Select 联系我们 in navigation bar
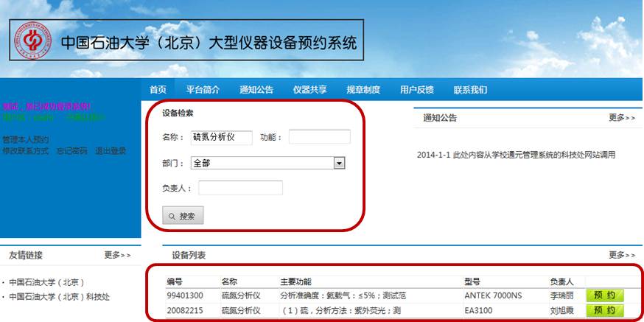The image size is (644, 322). 470,90
